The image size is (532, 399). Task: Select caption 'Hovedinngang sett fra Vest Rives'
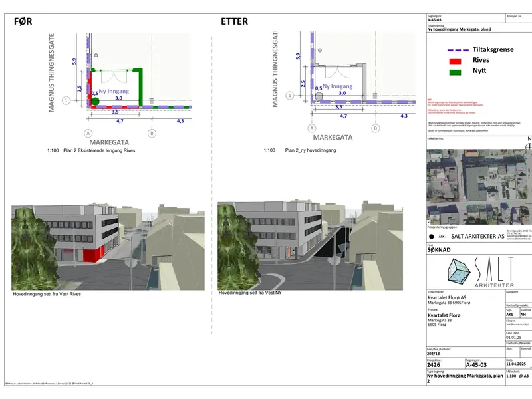tap(47, 294)
